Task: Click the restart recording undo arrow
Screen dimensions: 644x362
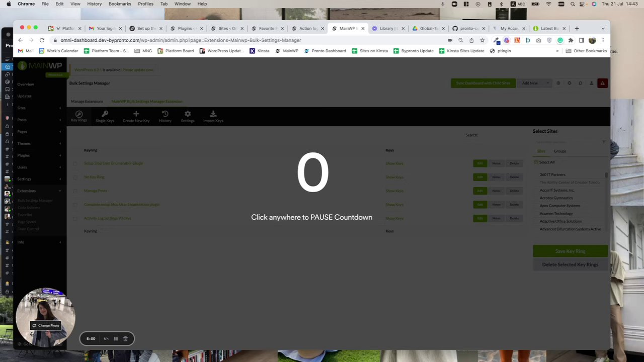Action: 106,339
